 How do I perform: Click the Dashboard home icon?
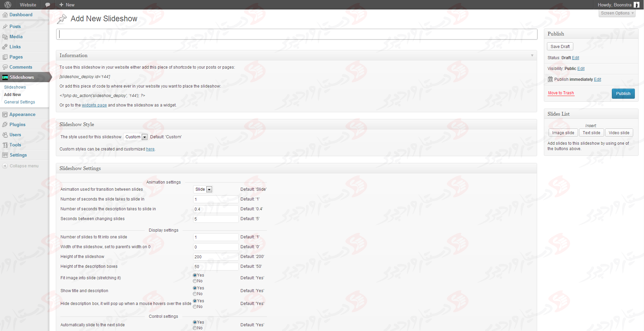[5, 15]
